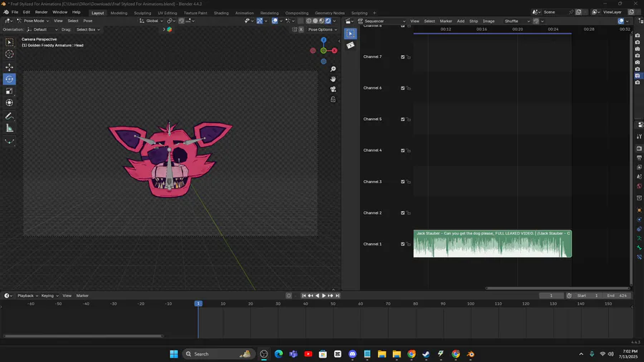This screenshot has height=362, width=644.
Task: Switch viewport to material preview shading
Action: pyautogui.click(x=321, y=21)
